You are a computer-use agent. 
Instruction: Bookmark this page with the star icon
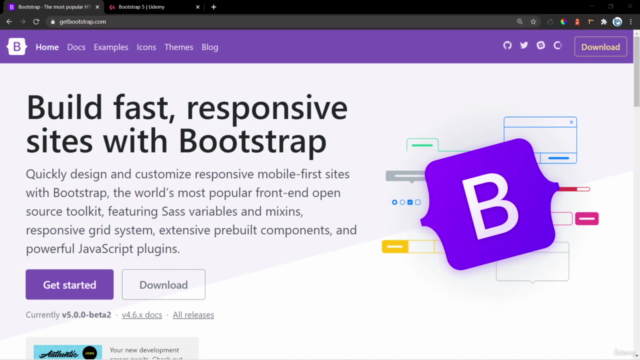[533, 22]
